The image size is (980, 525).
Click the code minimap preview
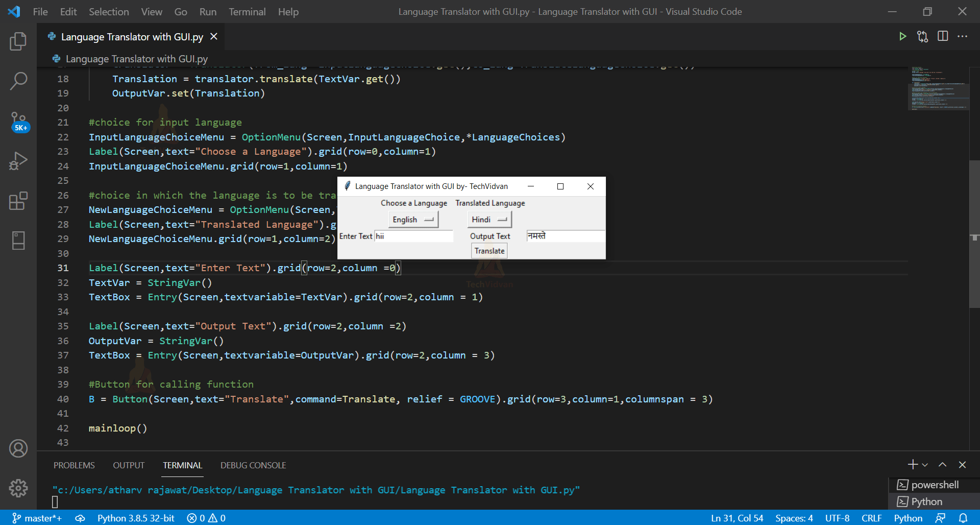[938, 88]
